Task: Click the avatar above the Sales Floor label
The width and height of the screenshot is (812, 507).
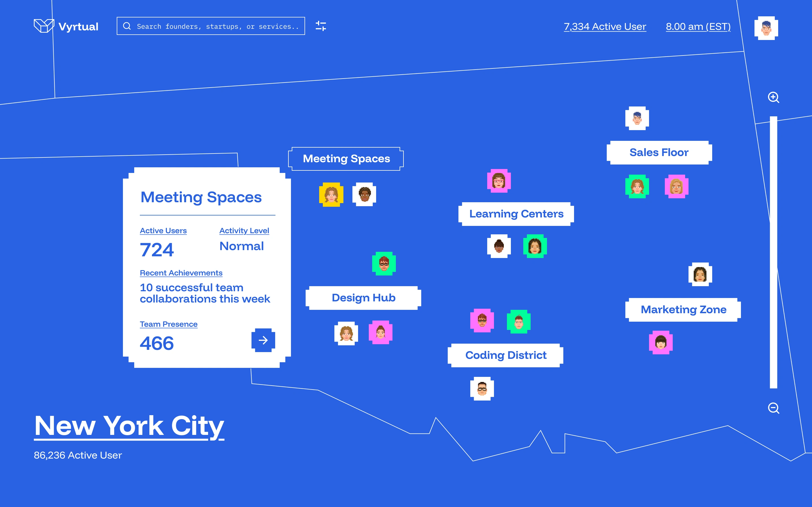Action: [637, 118]
